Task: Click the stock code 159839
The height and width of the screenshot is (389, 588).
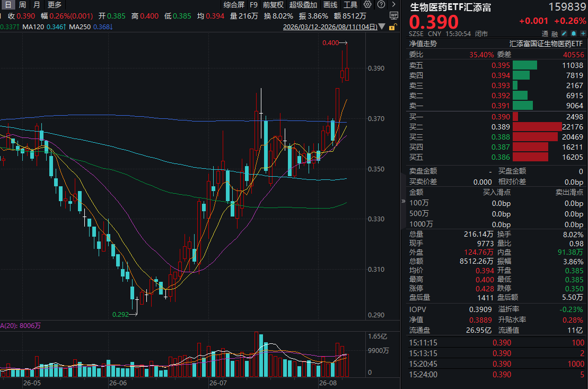Action: point(567,7)
